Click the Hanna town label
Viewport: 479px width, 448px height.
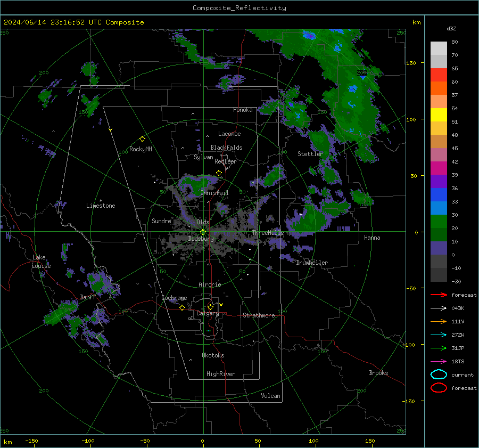(372, 238)
